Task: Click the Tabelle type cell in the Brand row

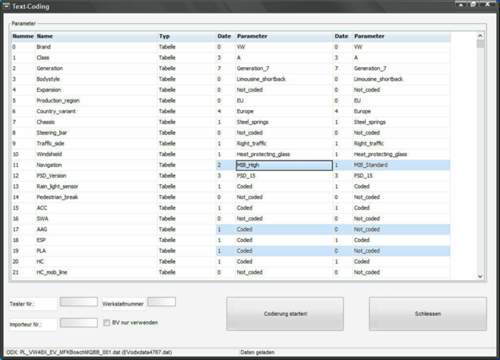Action: pyautogui.click(x=167, y=47)
